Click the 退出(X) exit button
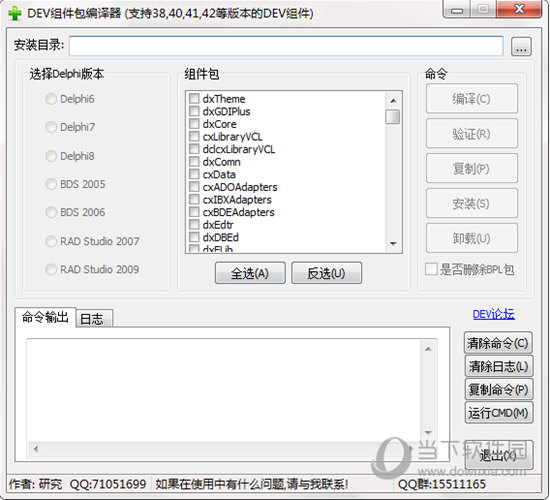 click(498, 455)
